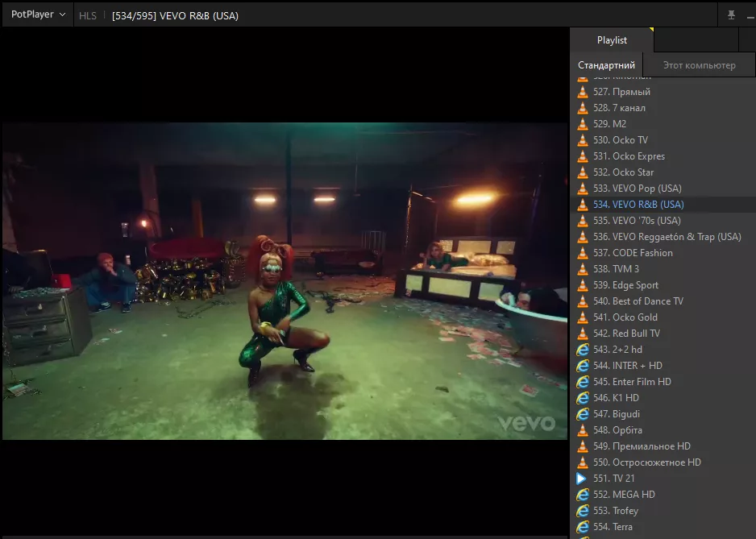
Task: Click Internet Explorer icon beside 554. Terra
Action: 583,527
